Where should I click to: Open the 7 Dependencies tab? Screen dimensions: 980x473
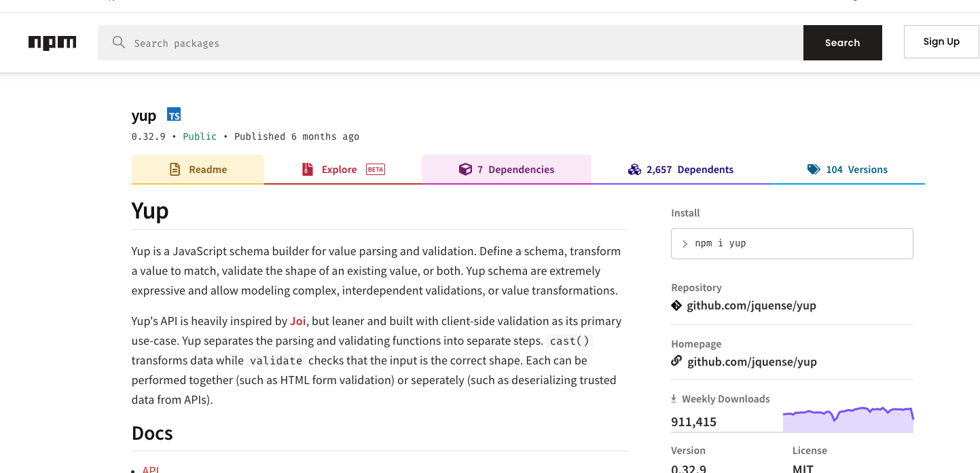pos(507,170)
